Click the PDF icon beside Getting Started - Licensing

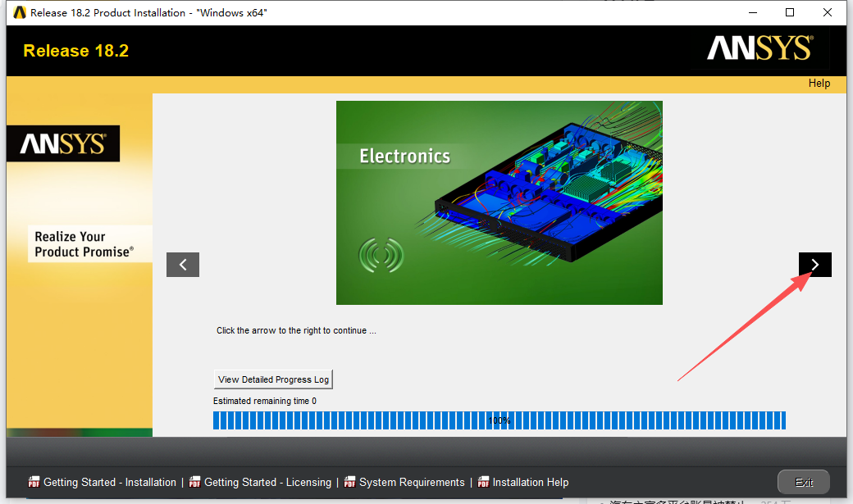(x=194, y=482)
